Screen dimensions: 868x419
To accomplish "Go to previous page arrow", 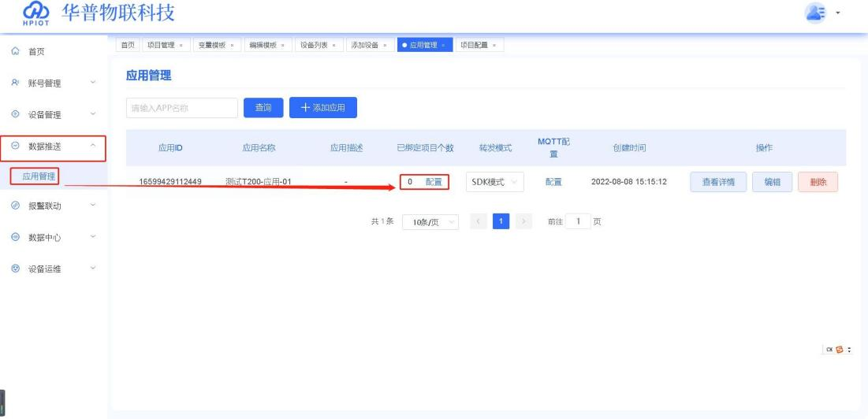I will coord(479,221).
